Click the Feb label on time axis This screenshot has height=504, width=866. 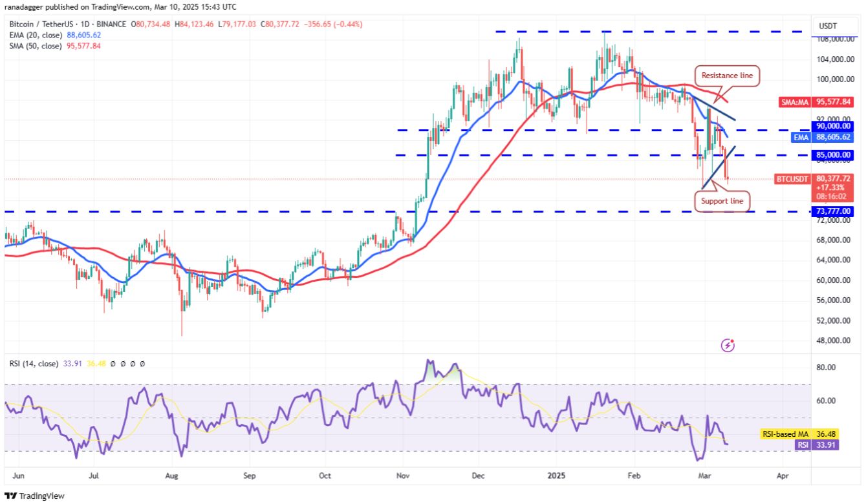tap(634, 475)
